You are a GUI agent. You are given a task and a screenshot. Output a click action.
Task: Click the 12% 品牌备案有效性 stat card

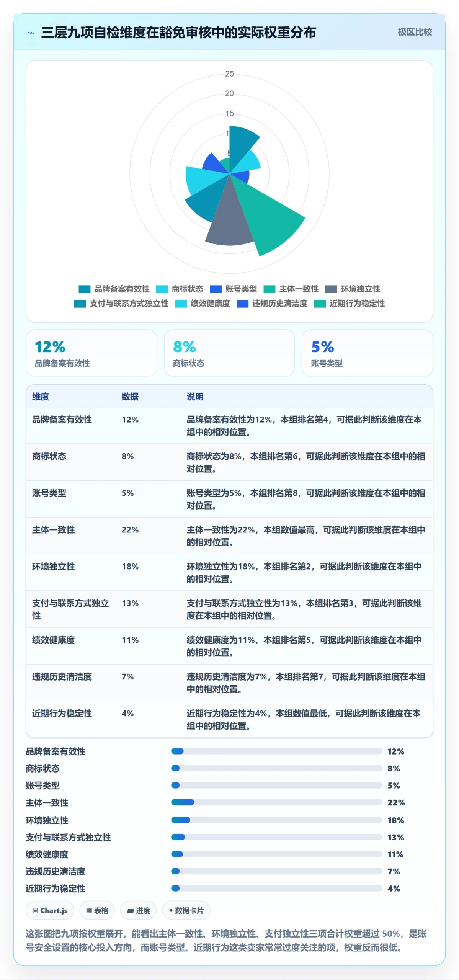click(91, 353)
